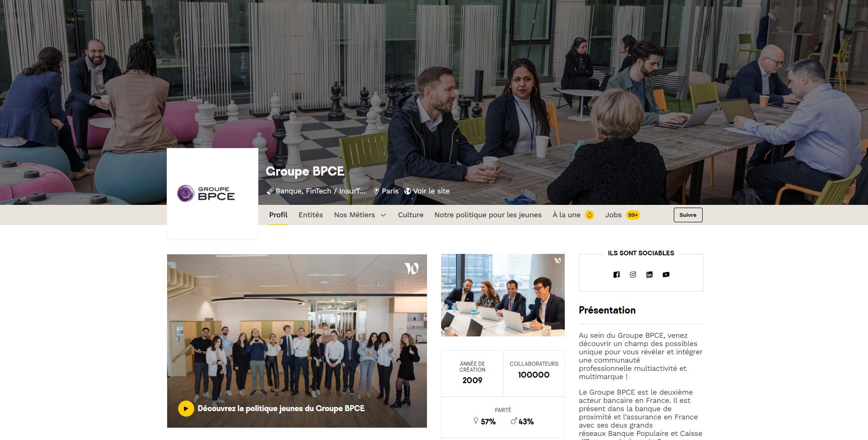Click the globe icon beside Voir le site
This screenshot has height=440, width=868.
[x=408, y=191]
